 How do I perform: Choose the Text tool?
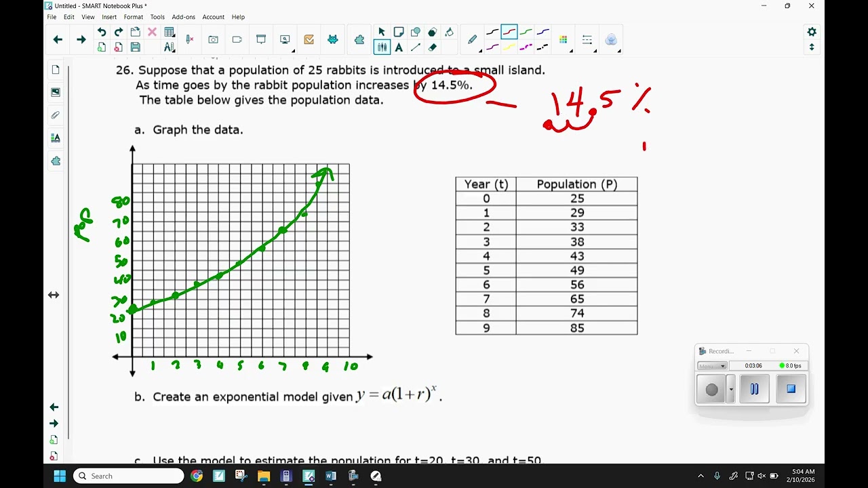coord(399,47)
